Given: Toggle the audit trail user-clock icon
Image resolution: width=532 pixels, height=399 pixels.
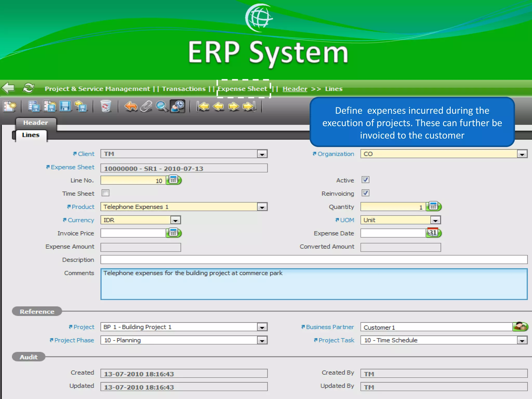Looking at the screenshot, I should click(177, 106).
